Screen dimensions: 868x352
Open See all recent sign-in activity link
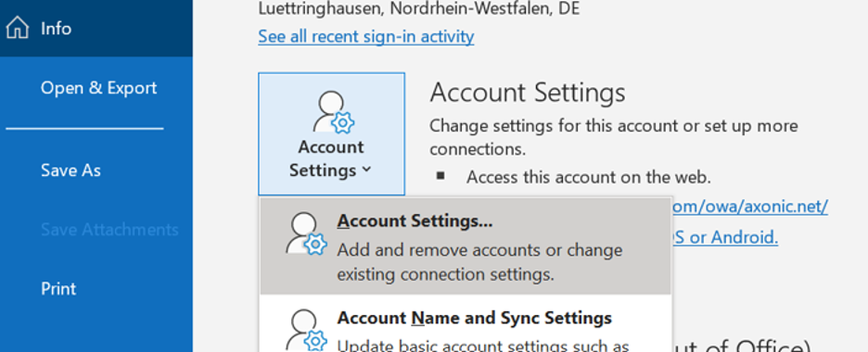366,36
